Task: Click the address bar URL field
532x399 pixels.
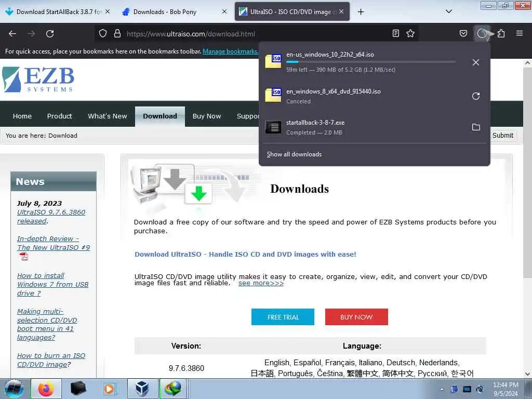Action: 256,34
